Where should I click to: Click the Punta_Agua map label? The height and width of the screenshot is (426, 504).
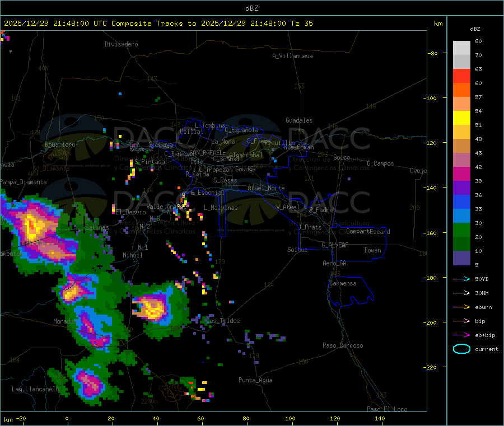point(255,380)
